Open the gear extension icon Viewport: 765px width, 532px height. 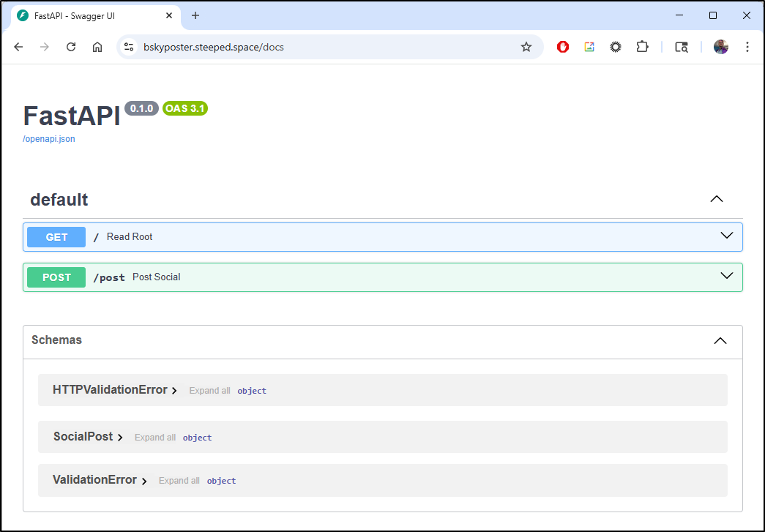(616, 46)
